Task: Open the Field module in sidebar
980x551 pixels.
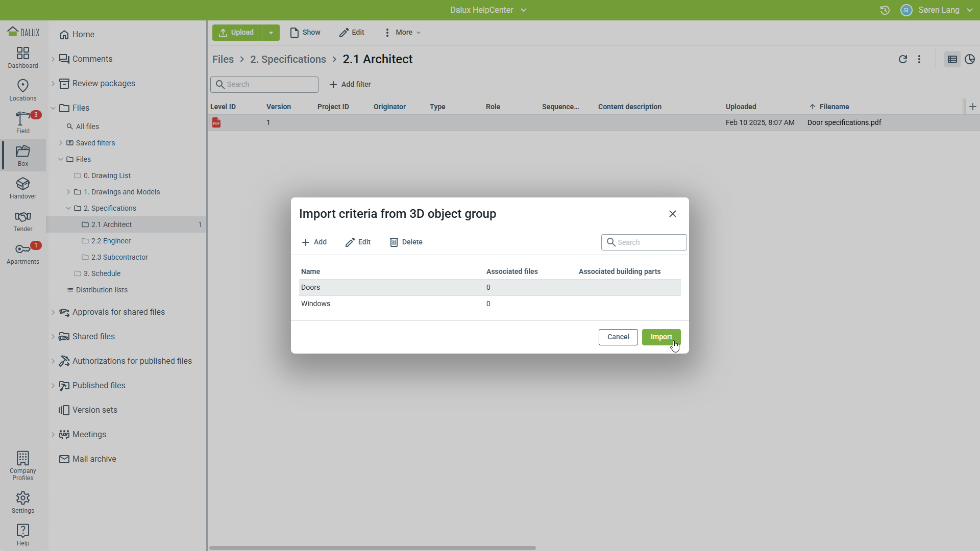Action: click(23, 122)
